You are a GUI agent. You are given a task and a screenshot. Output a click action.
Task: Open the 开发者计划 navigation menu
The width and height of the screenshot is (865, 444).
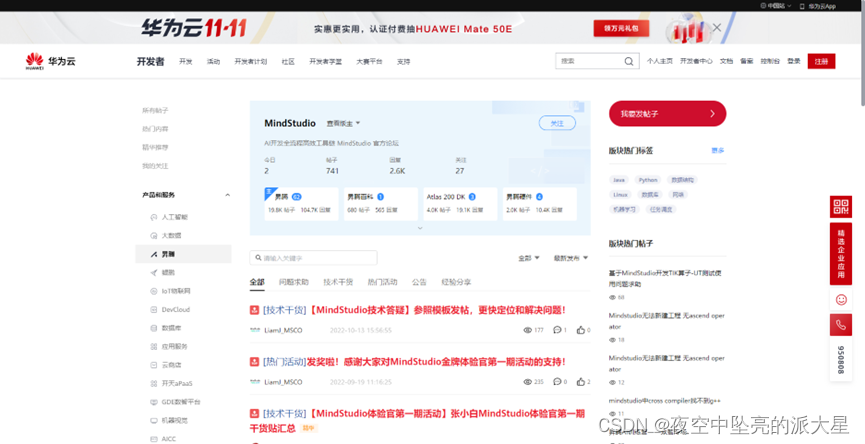pyautogui.click(x=250, y=61)
